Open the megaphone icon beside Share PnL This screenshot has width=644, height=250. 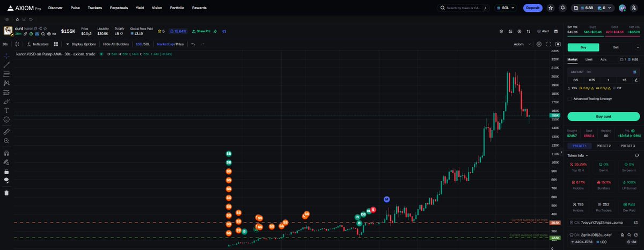[224, 31]
